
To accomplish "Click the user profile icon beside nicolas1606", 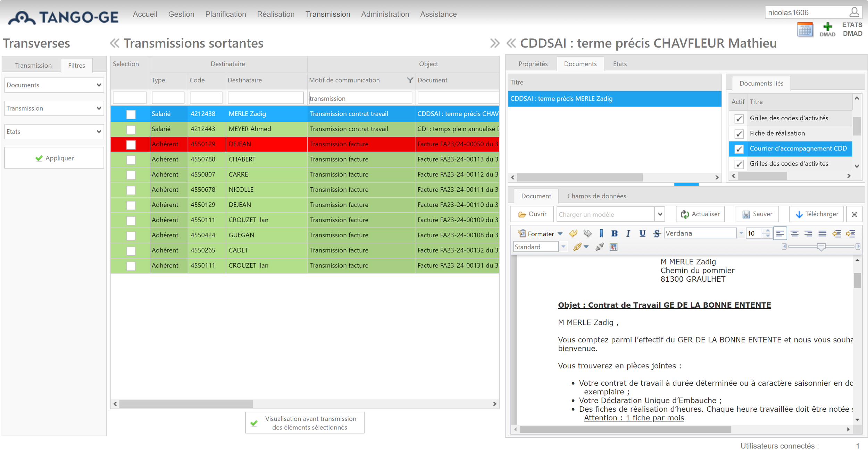I will pos(854,12).
